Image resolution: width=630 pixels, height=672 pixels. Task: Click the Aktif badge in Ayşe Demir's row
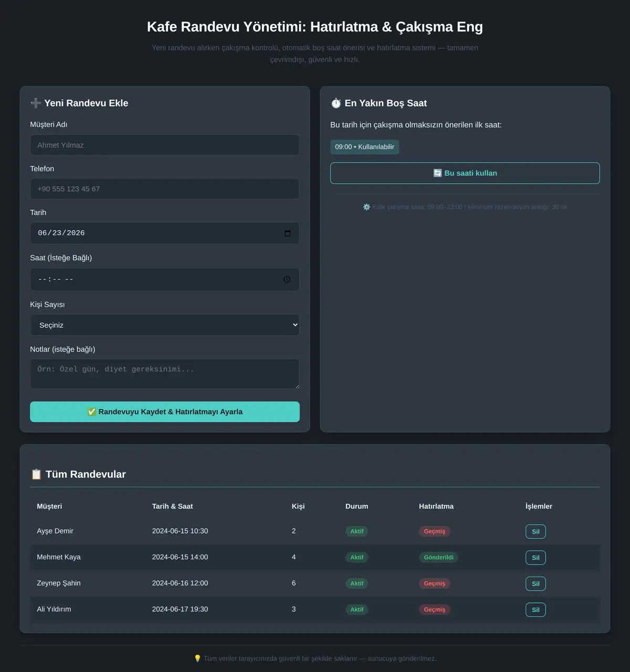click(357, 531)
